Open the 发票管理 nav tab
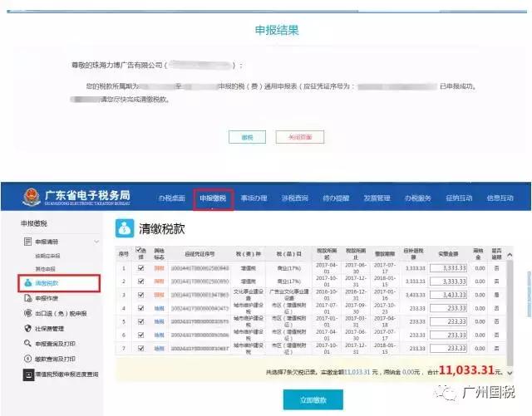The height and width of the screenshot is (416, 532). [377, 198]
